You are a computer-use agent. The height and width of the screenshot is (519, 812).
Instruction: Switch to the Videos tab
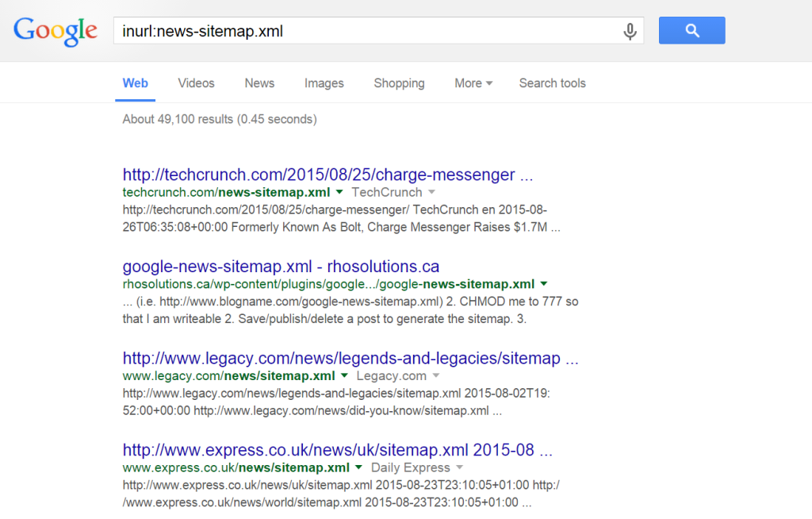coord(197,83)
